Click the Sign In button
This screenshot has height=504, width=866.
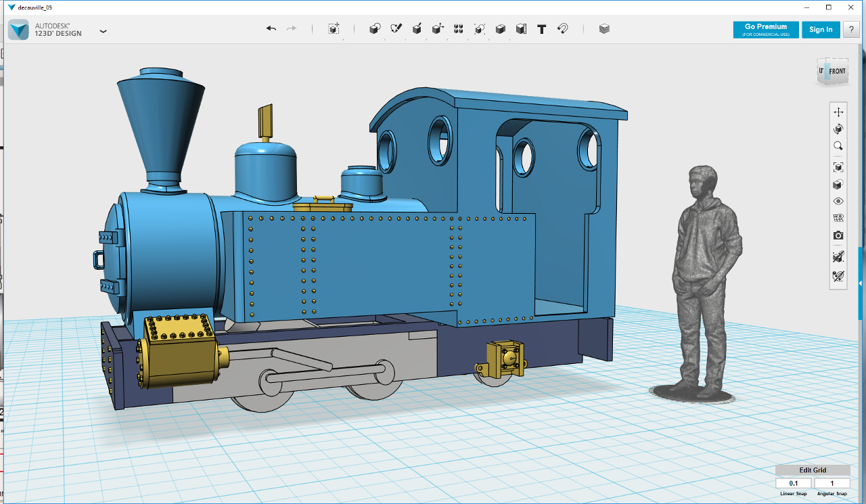pyautogui.click(x=821, y=30)
